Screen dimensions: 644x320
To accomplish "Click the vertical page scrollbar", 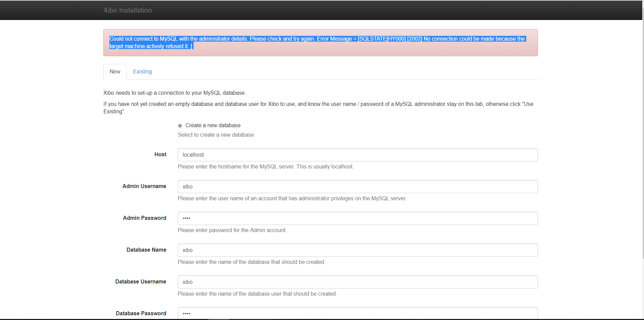I will point(643,135).
